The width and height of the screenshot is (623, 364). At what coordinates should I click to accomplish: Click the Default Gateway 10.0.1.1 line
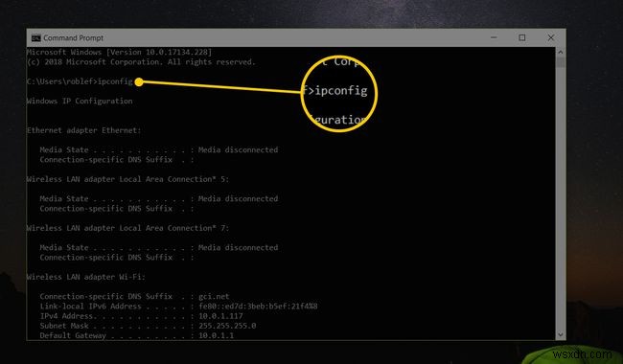coord(137,335)
